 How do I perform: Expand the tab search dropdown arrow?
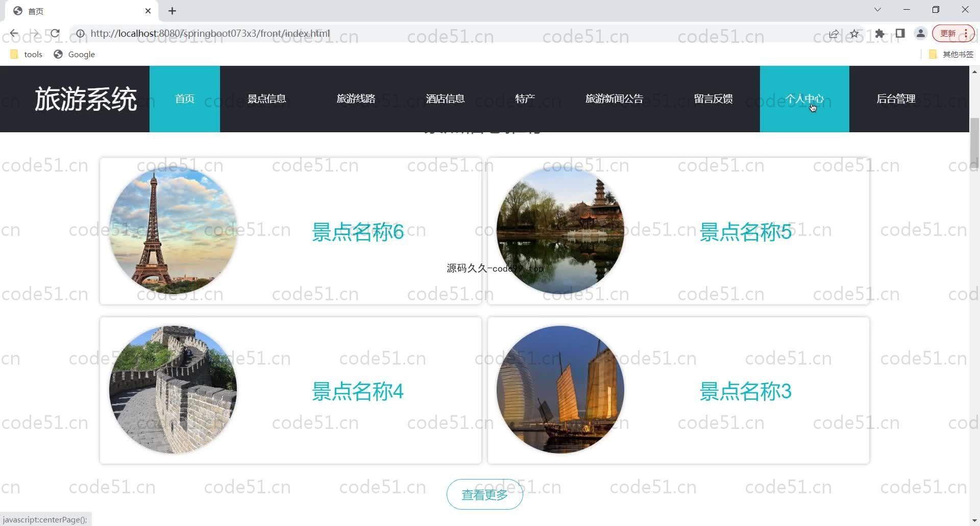(877, 10)
